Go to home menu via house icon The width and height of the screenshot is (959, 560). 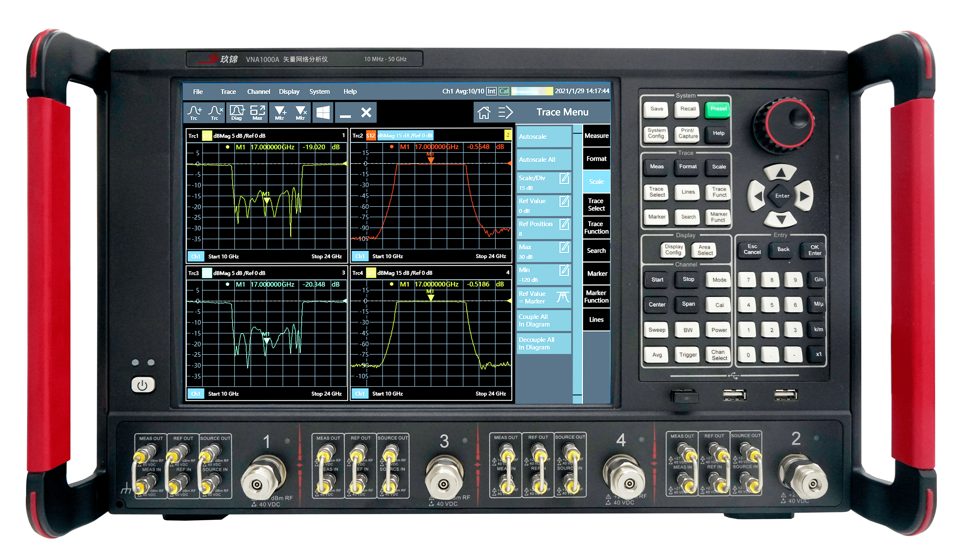pyautogui.click(x=484, y=113)
